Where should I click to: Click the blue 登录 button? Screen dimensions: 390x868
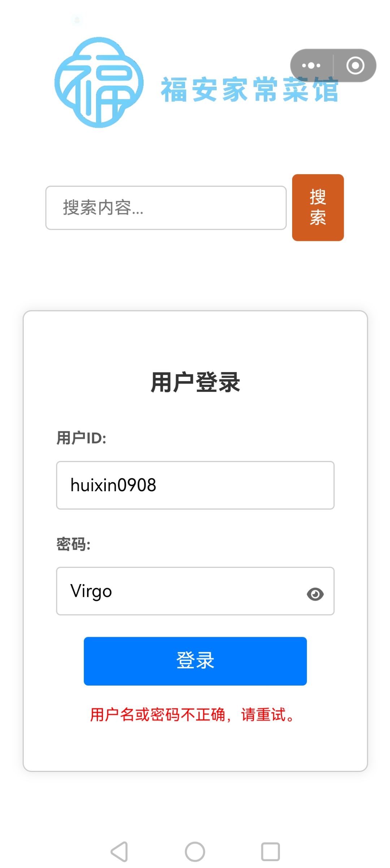[195, 661]
